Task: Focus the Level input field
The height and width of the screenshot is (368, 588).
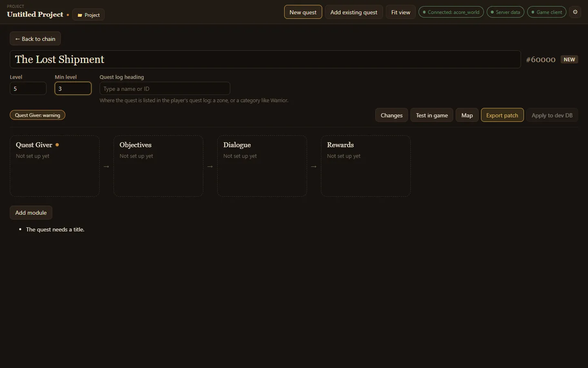Action: 28,88
